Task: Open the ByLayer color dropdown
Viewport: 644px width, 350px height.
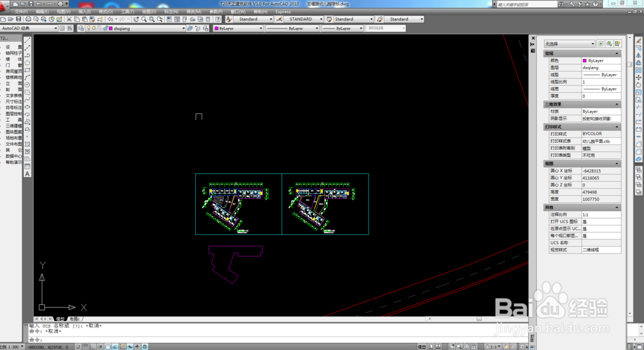Action: pos(238,28)
